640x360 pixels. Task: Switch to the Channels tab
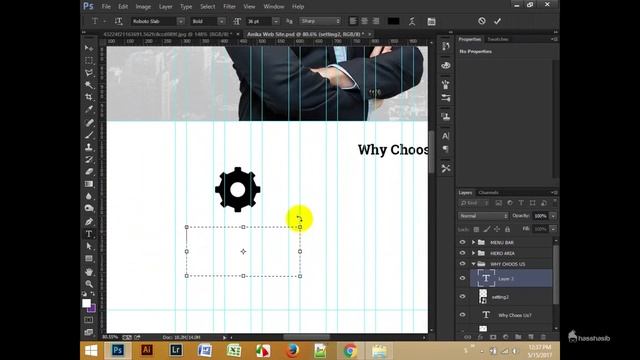pos(489,193)
